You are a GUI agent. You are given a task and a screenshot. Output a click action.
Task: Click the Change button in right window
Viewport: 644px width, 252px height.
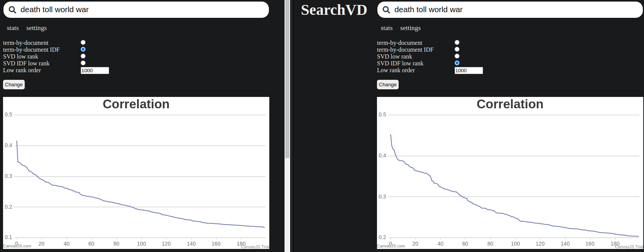pos(388,84)
